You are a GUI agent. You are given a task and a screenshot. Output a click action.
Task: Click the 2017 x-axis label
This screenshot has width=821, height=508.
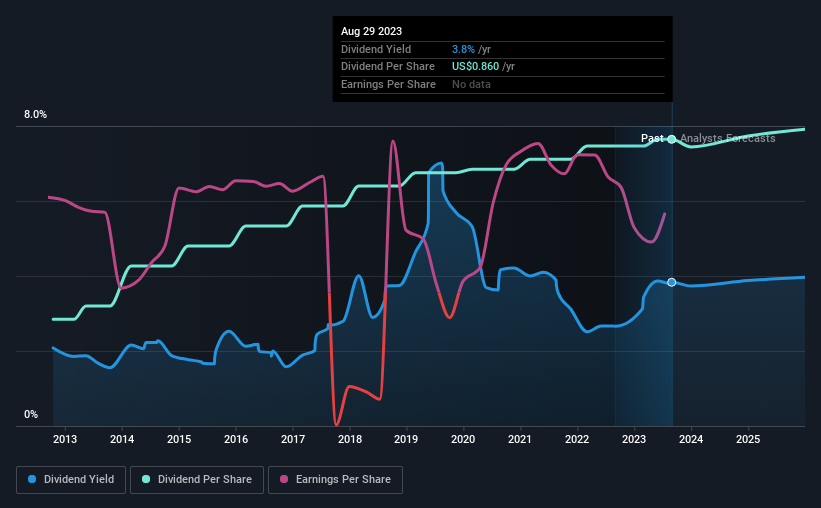click(x=293, y=439)
